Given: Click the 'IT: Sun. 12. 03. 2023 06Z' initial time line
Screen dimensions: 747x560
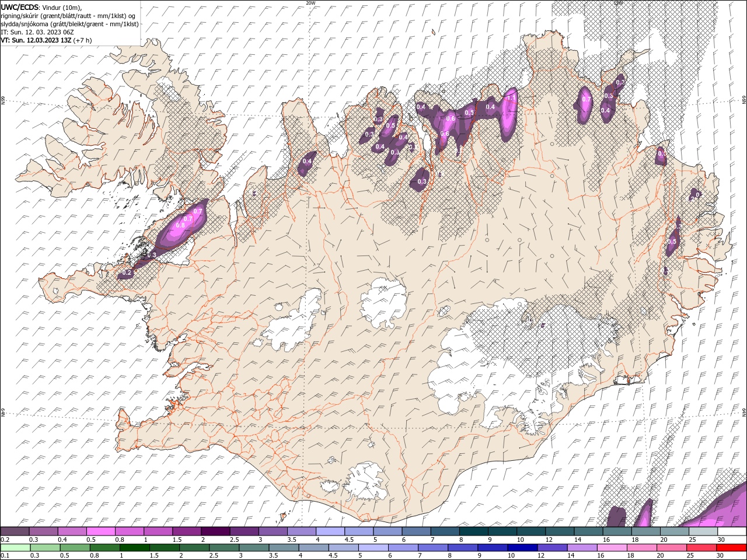Looking at the screenshot, I should pyautogui.click(x=37, y=32).
